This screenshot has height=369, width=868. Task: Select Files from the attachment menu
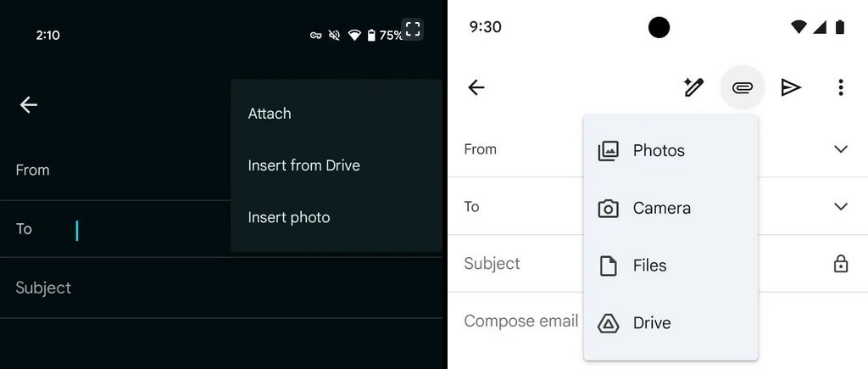click(x=649, y=266)
